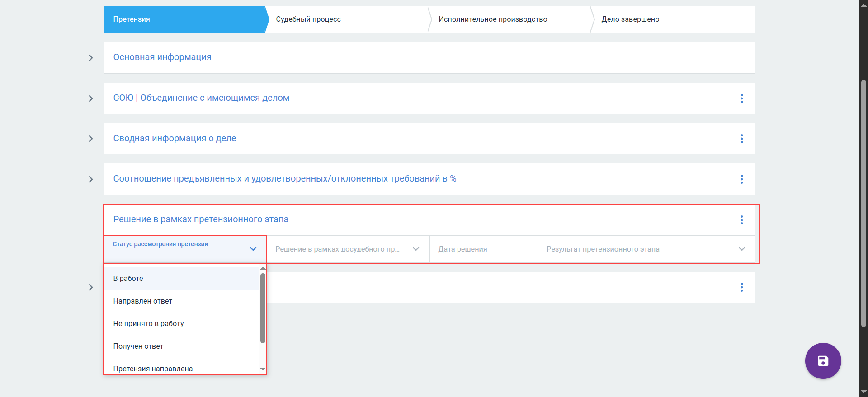
Task: Switch to Дело завершено stage
Action: [674, 19]
